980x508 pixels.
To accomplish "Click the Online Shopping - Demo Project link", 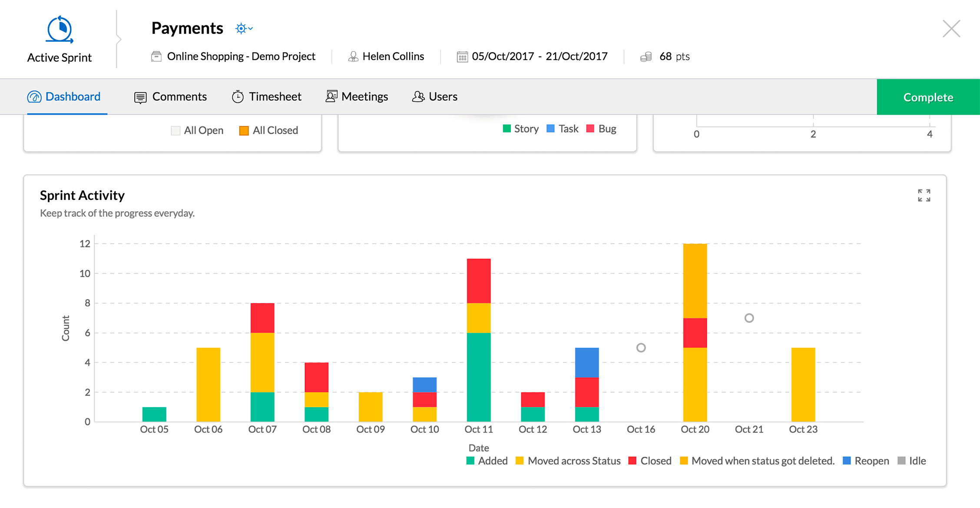I will pyautogui.click(x=241, y=56).
